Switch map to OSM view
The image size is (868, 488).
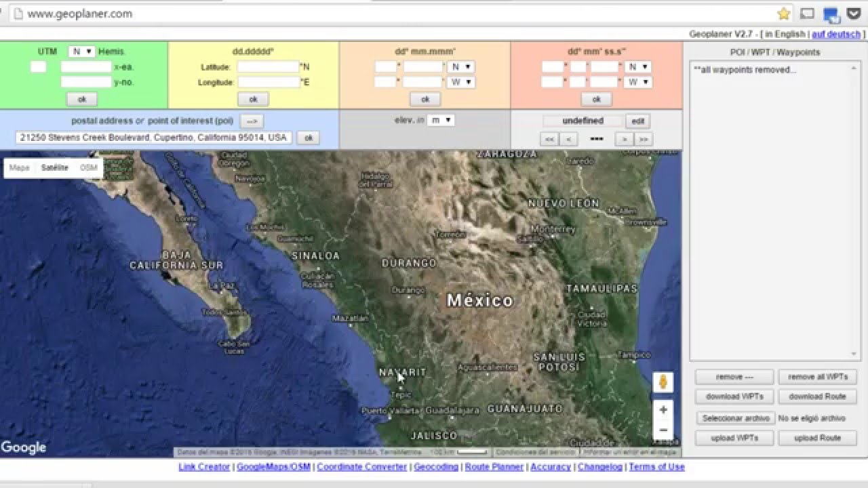(88, 167)
